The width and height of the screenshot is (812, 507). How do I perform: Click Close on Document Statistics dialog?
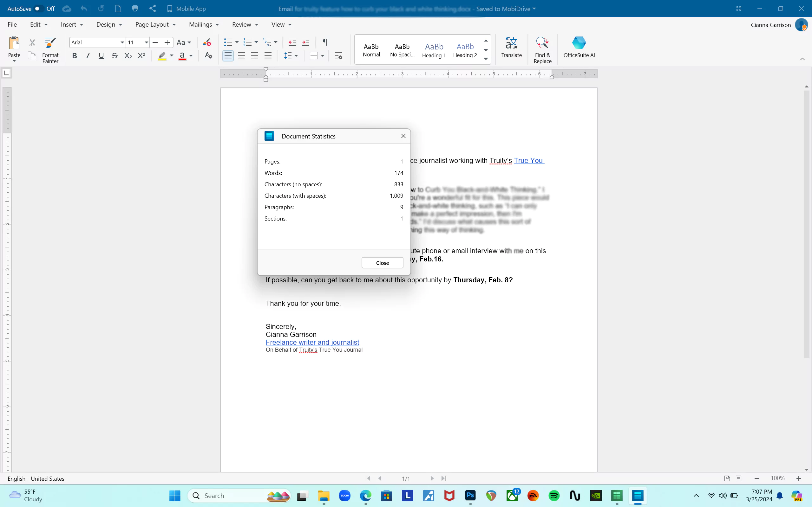pyautogui.click(x=382, y=262)
